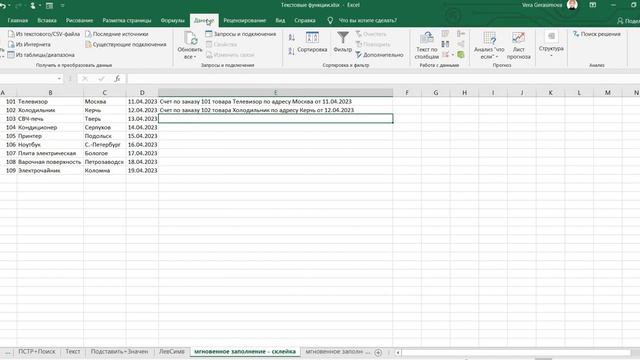The width and height of the screenshot is (640, 360).
Task: Open the Вид ribbon tab
Action: tap(280, 20)
